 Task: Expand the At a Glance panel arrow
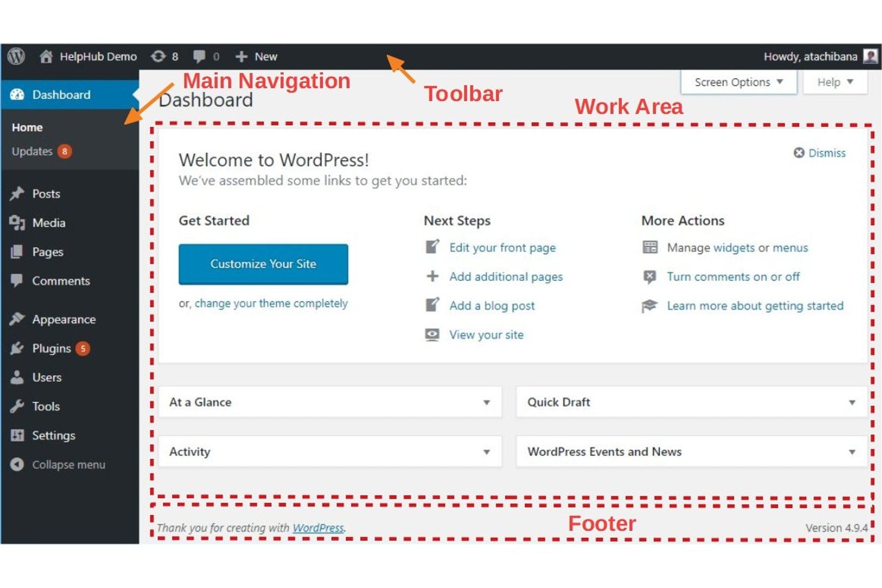(487, 403)
